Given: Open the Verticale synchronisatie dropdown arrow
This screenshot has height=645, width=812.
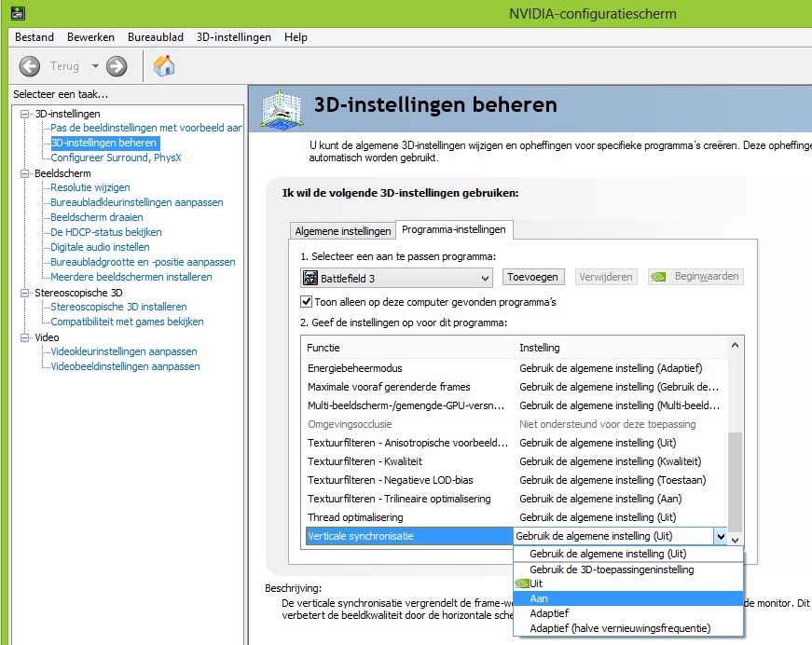Looking at the screenshot, I should tap(721, 536).
